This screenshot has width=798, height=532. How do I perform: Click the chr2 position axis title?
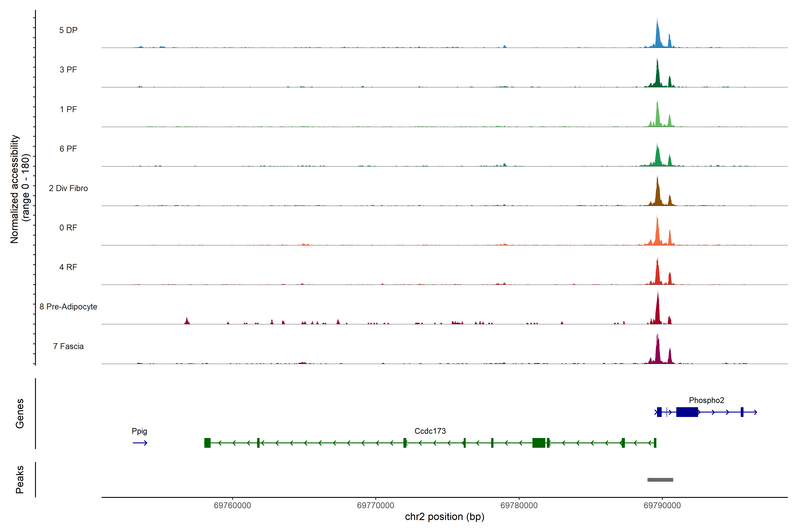[x=444, y=517]
